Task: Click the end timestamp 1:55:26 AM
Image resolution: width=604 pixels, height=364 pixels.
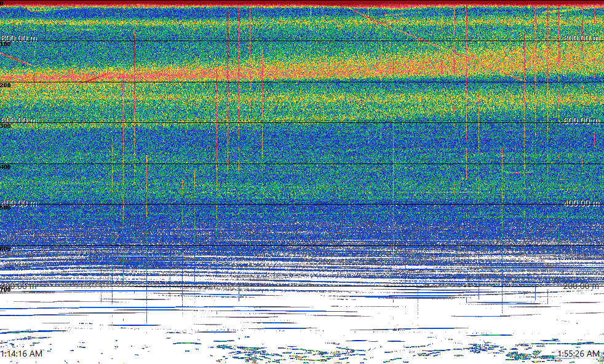Action: tap(579, 353)
